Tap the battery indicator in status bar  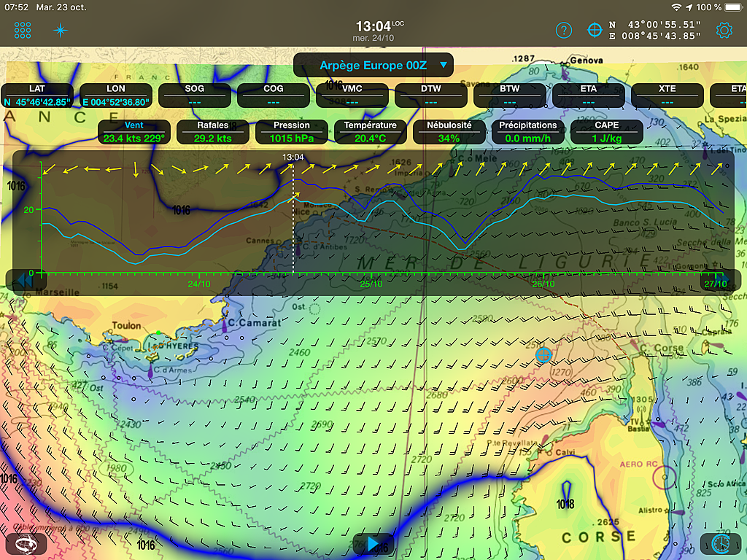tap(732, 7)
